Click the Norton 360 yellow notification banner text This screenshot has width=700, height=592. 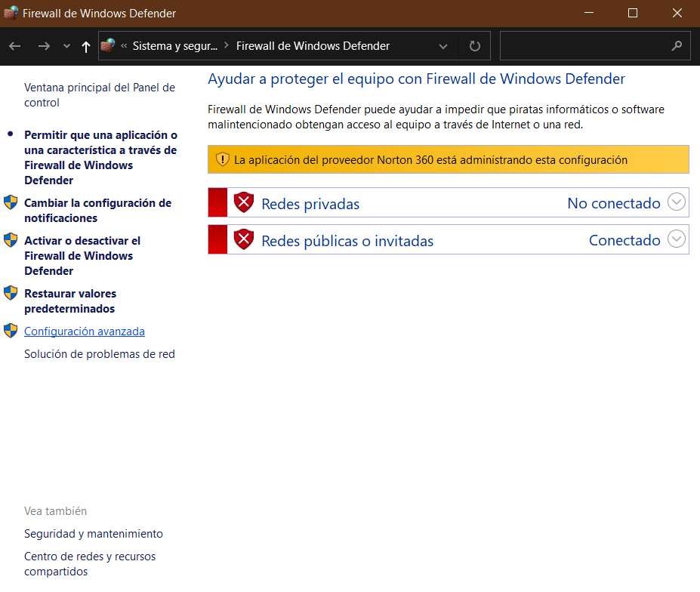(431, 160)
